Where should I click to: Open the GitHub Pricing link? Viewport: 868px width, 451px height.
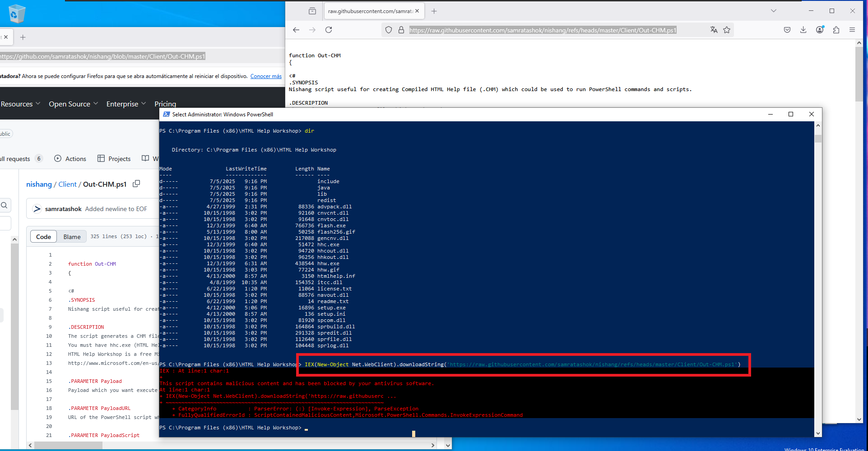(x=165, y=104)
